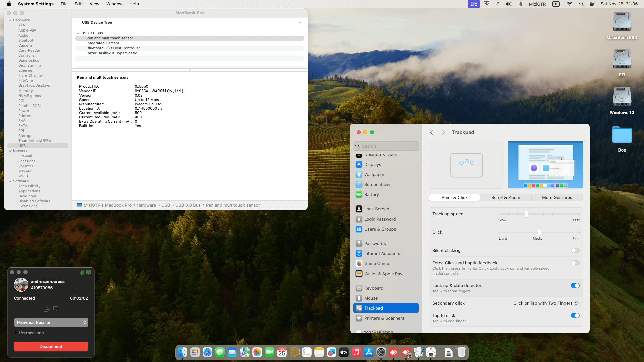Screen dimensions: 644x362
Task: Select Razer Basilisk X HyperSpeed in USB tree
Action: click(190, 53)
